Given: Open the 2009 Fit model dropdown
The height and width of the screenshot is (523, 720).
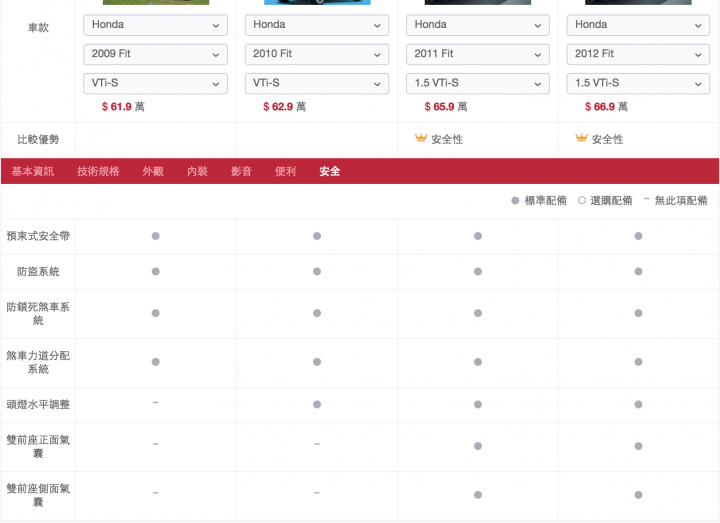Looking at the screenshot, I should tap(155, 54).
